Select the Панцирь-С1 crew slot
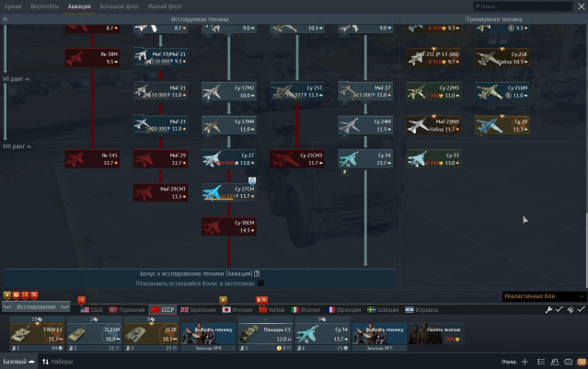This screenshot has height=369, width=588. coord(268,334)
